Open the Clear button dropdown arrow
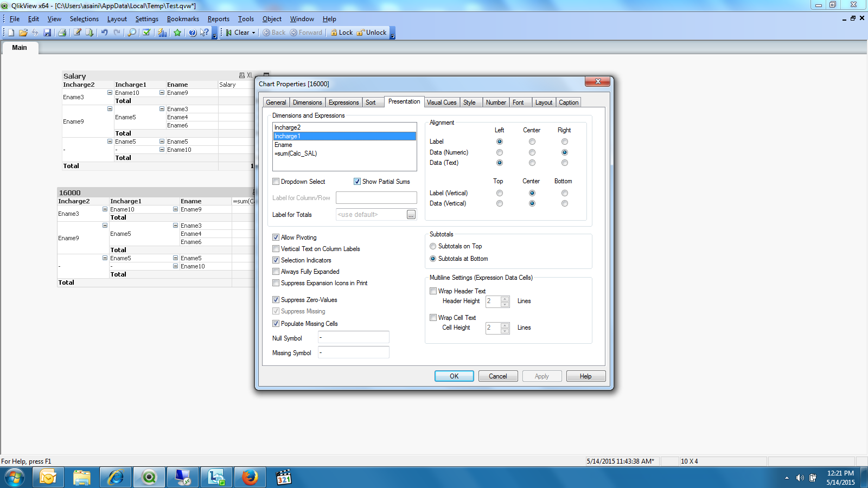 coord(253,33)
